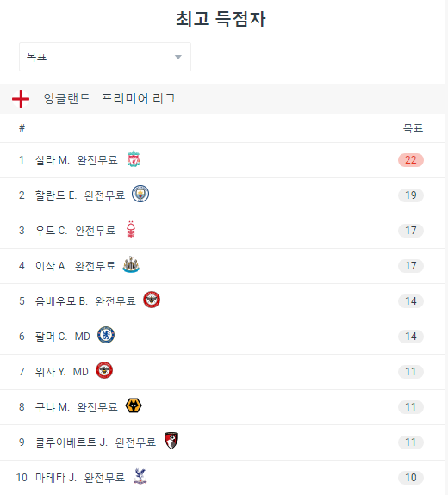The height and width of the screenshot is (495, 448).
Task: Click the Chelsea crest next to 팔머 C.
Action: coord(106,335)
